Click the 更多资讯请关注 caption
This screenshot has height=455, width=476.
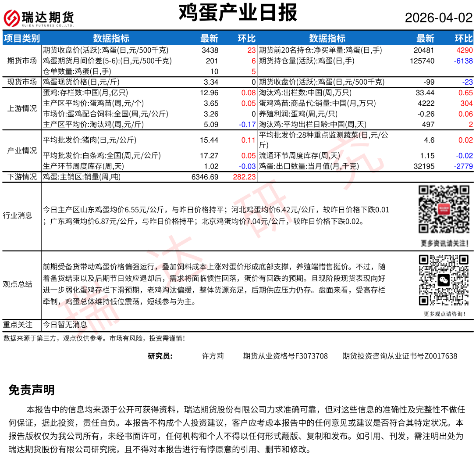(x=444, y=243)
